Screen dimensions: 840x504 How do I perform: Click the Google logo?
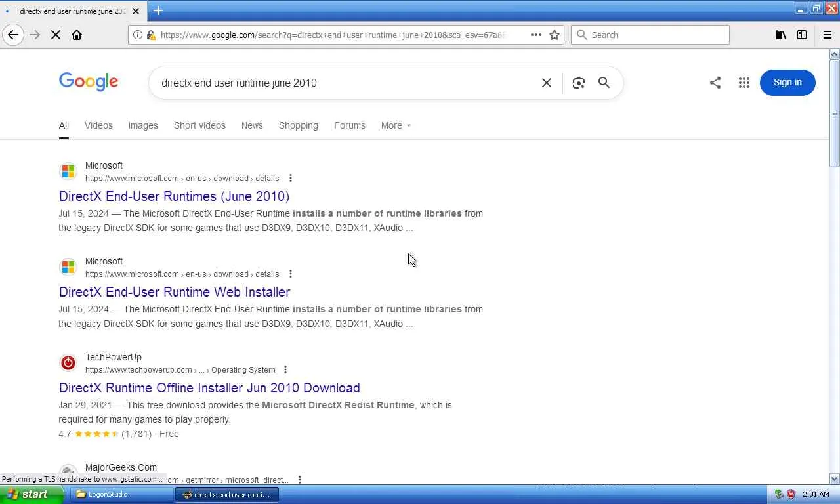click(89, 82)
